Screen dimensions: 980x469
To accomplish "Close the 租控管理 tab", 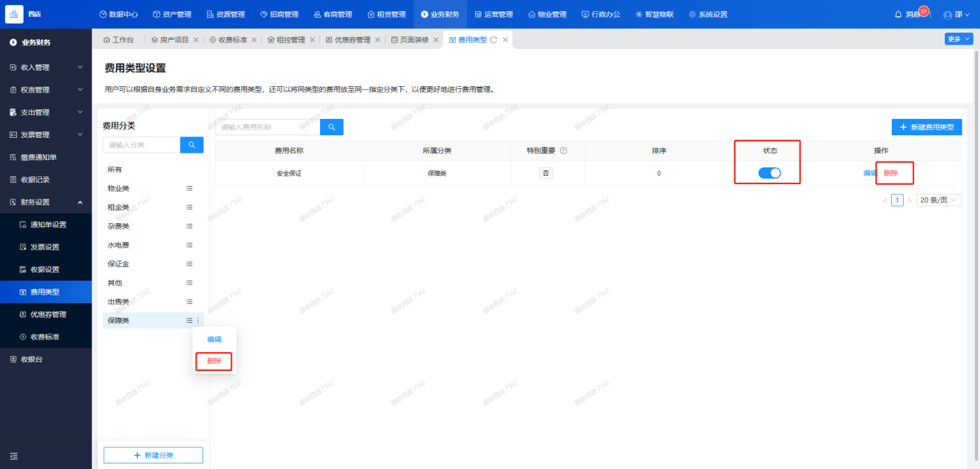I will click(312, 40).
